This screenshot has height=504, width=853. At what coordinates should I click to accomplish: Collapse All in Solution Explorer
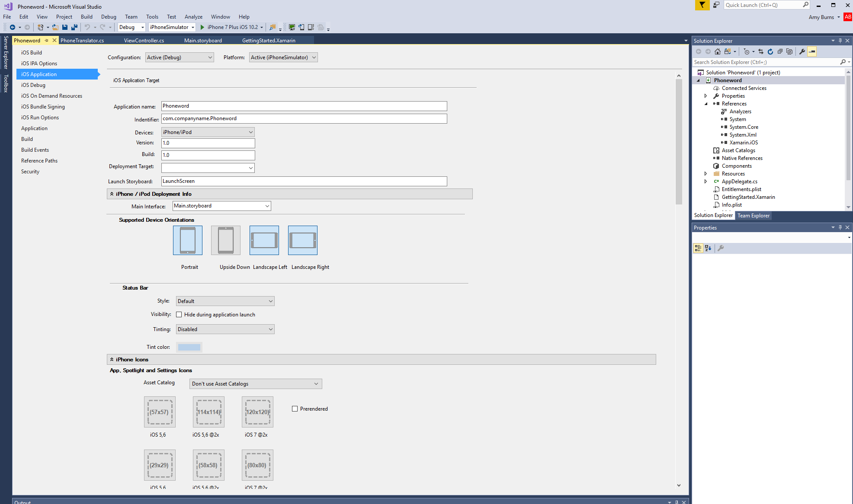[780, 51]
